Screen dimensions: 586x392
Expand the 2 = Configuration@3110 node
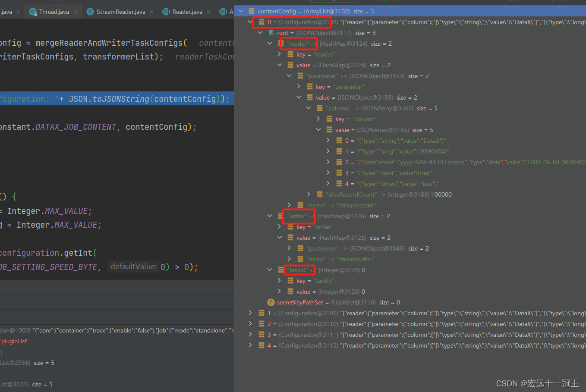click(250, 324)
